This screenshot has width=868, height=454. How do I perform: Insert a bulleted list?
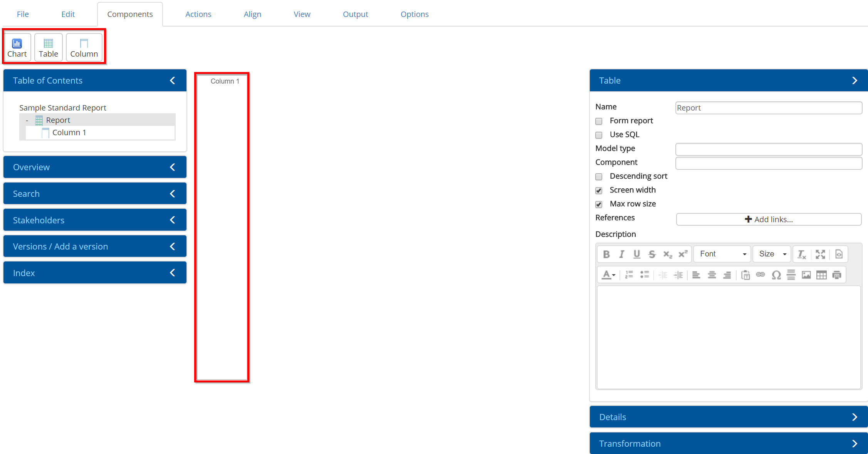point(644,275)
